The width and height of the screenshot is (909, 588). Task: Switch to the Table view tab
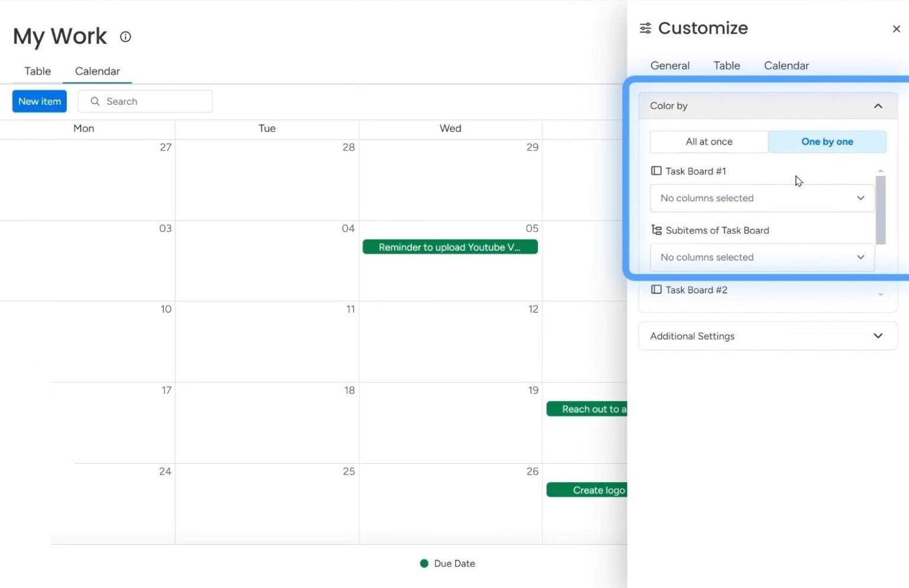pos(37,71)
